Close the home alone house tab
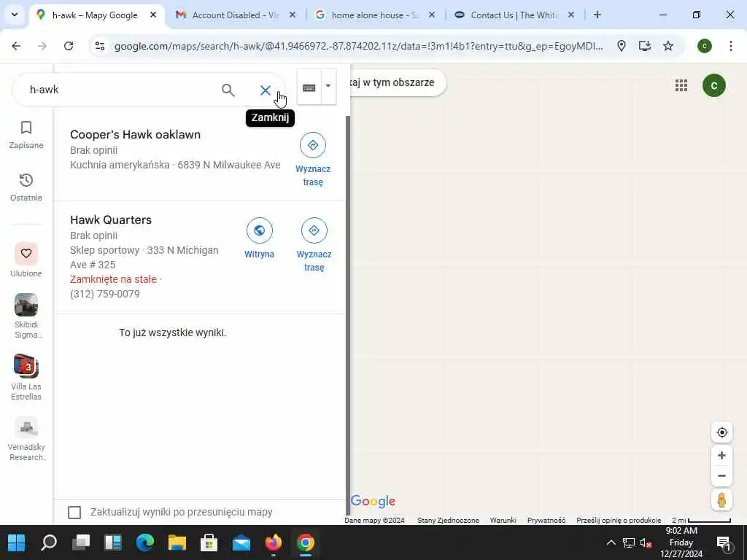The height and width of the screenshot is (560, 747). click(x=432, y=15)
